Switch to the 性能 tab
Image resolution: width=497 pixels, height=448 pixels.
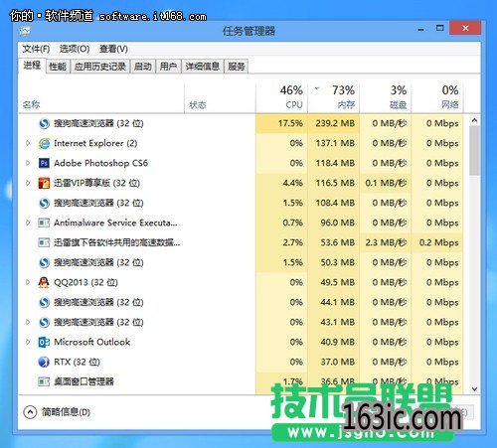[58, 67]
